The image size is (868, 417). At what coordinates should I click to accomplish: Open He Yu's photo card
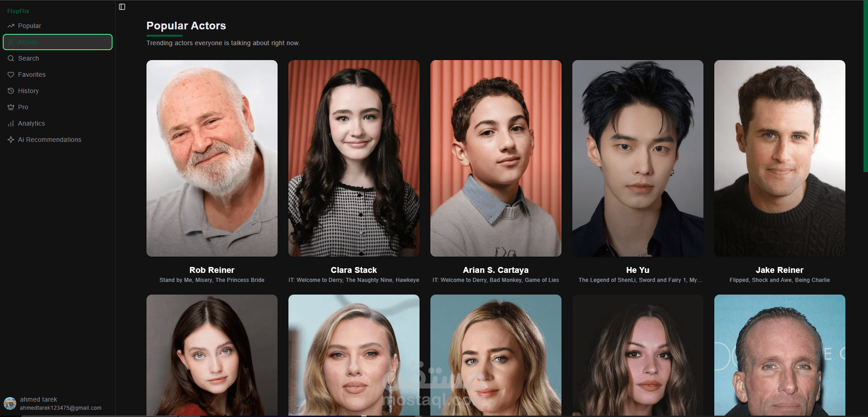pyautogui.click(x=638, y=158)
